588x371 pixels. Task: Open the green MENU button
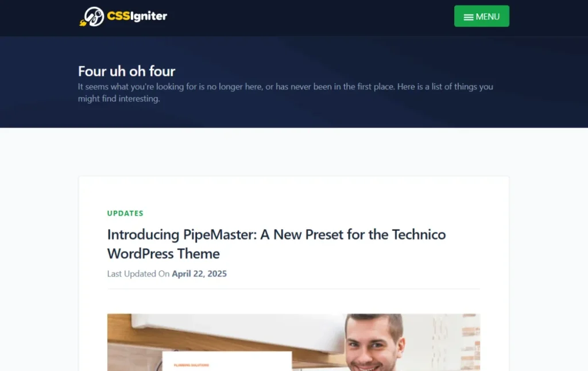click(x=482, y=16)
